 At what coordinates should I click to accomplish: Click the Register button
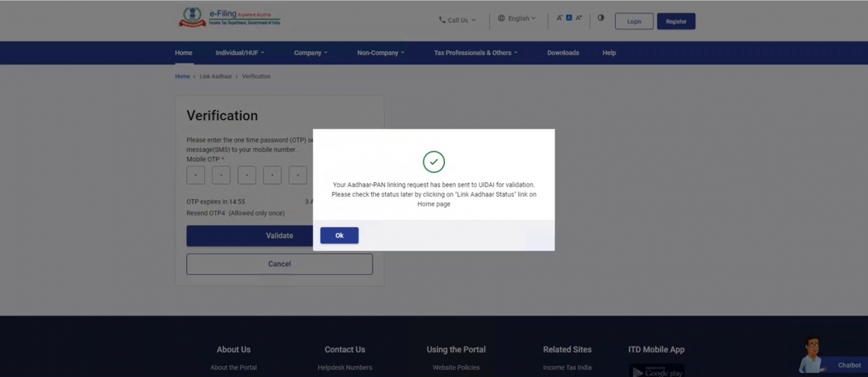676,21
